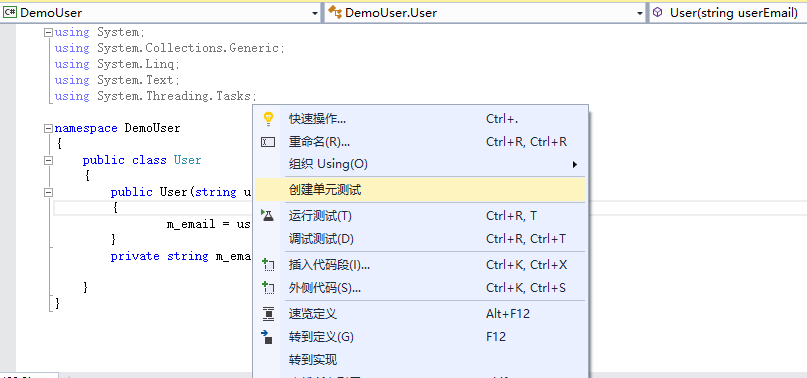The image size is (807, 378).
Task: Click the purple method icon beside User(string userEmail)
Action: 657,12
